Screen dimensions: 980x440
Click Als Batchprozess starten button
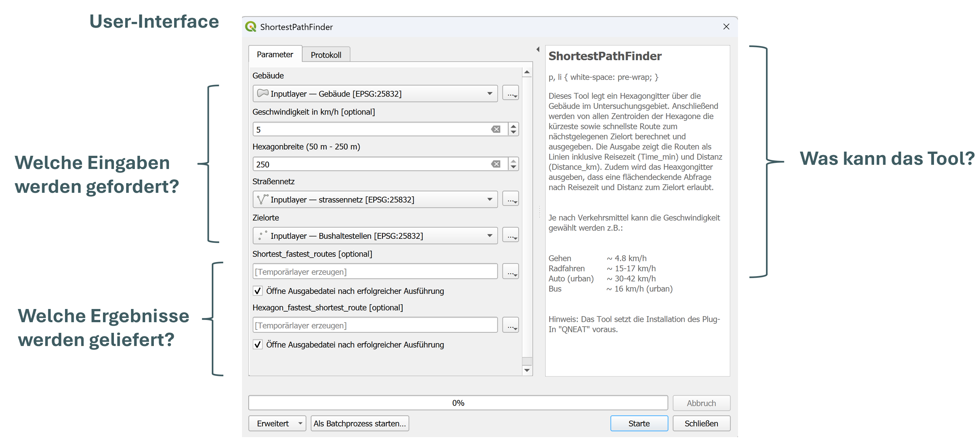359,423
